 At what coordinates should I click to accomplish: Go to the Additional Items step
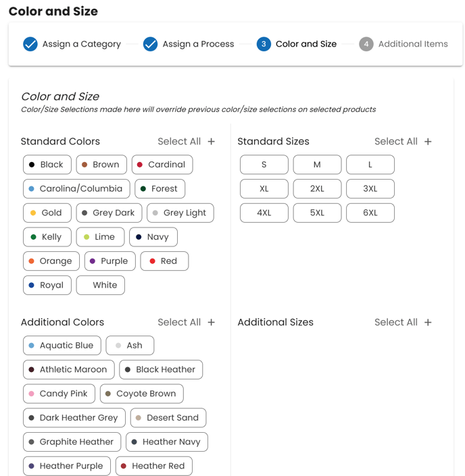click(x=412, y=44)
